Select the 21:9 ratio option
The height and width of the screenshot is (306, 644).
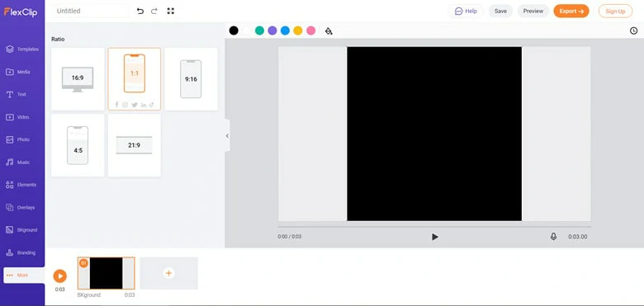135,145
